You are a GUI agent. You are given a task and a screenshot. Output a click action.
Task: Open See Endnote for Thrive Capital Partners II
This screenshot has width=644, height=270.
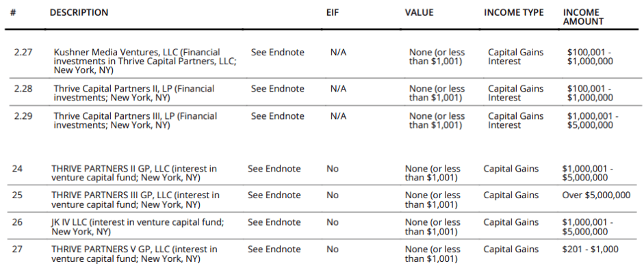click(x=278, y=89)
